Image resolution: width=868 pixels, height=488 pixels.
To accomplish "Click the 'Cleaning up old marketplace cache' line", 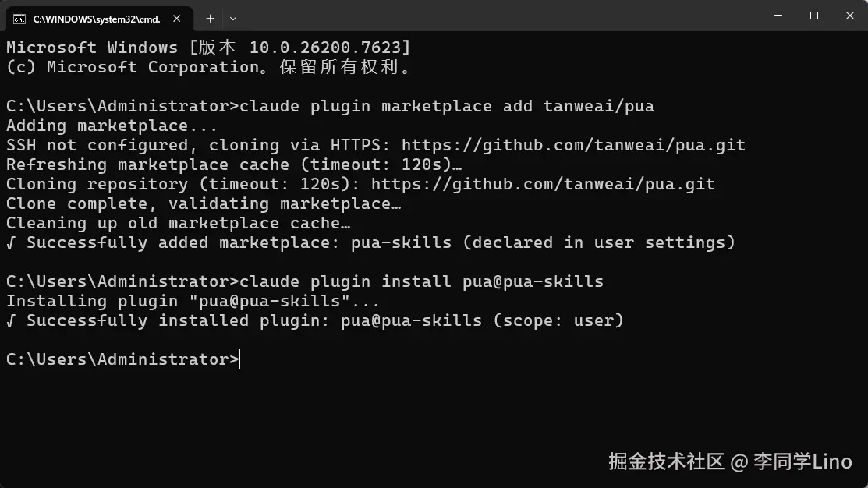I will [178, 223].
